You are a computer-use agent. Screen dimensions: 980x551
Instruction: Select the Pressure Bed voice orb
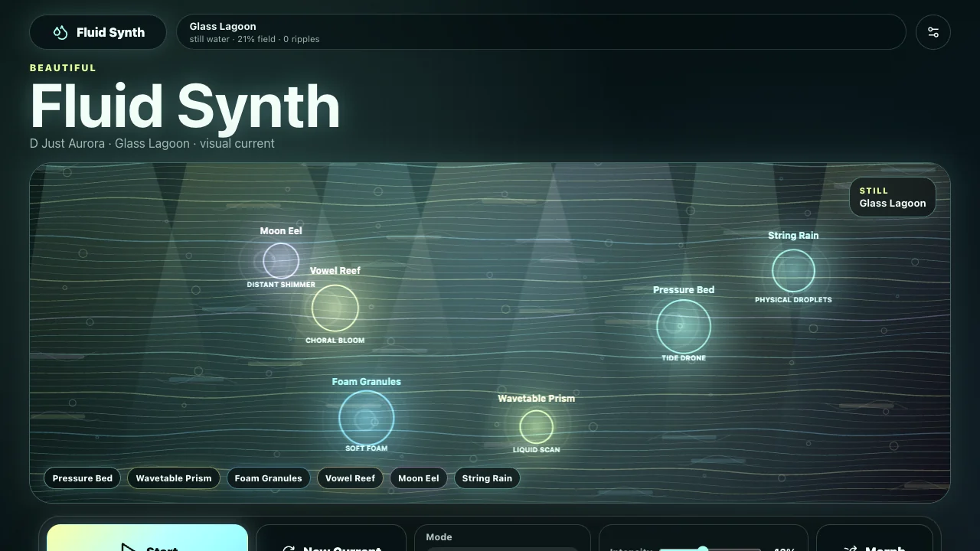[x=684, y=326]
